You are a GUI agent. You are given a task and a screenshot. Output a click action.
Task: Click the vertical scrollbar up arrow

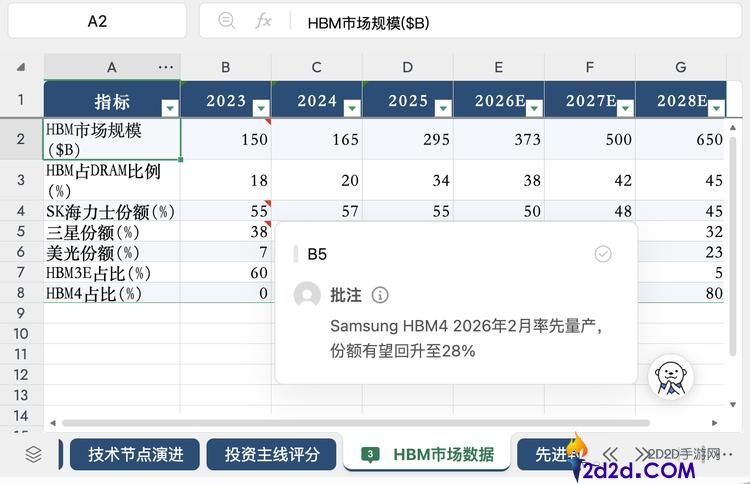pyautogui.click(x=732, y=128)
